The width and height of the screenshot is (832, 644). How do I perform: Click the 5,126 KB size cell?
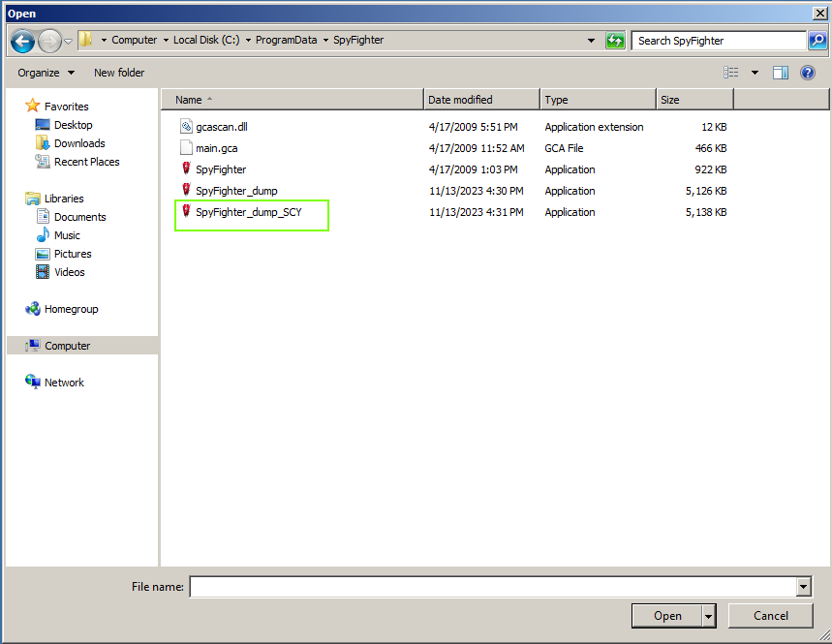pyautogui.click(x=706, y=191)
